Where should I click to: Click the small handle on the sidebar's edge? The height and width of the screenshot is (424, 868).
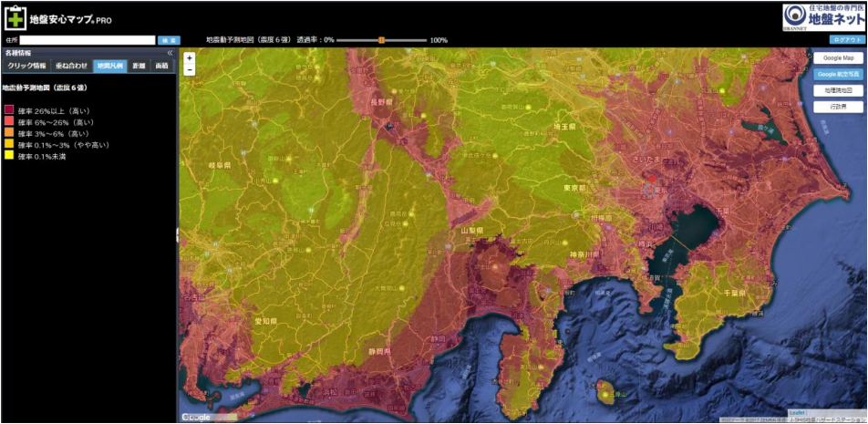[177, 235]
